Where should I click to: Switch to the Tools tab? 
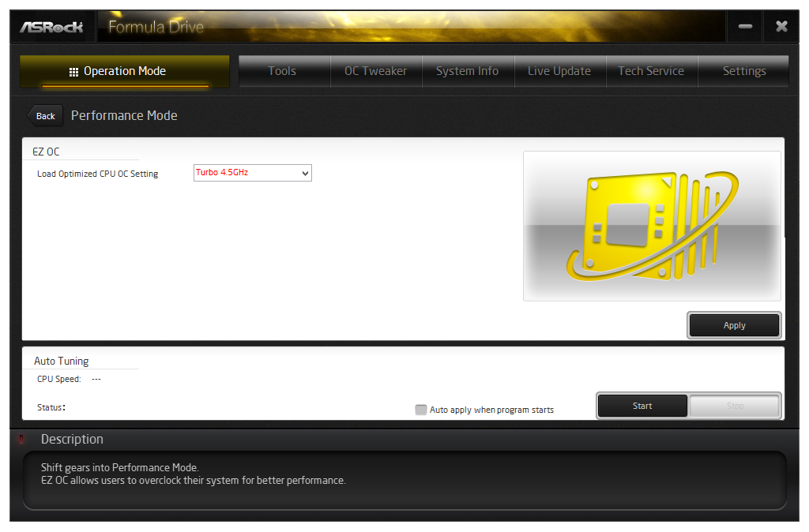[x=282, y=71]
